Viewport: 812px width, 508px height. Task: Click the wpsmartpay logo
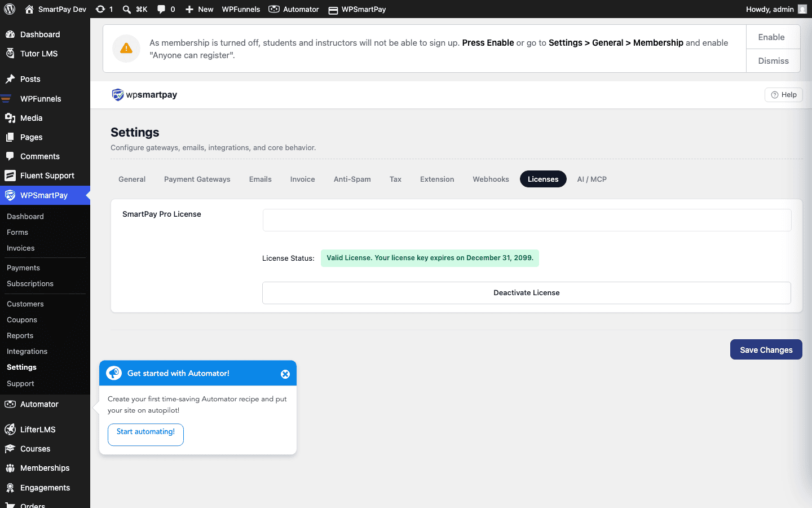click(x=144, y=95)
